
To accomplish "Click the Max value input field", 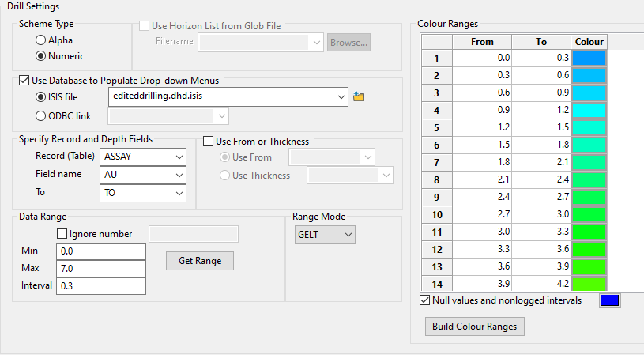I will pos(101,268).
